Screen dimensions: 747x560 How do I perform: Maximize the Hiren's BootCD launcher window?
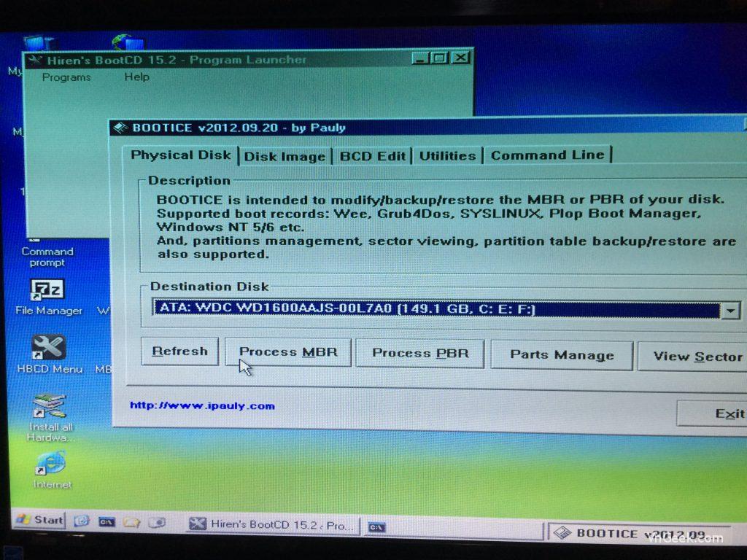pyautogui.click(x=439, y=58)
